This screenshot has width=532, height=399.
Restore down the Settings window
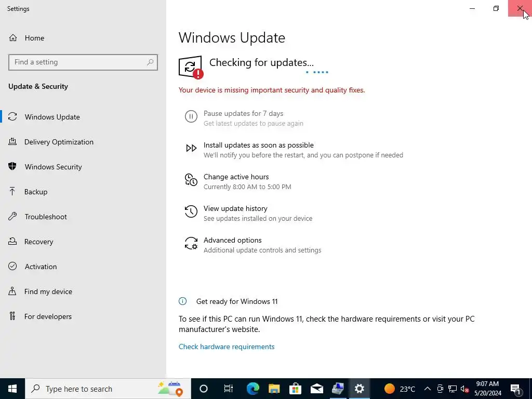[x=496, y=8]
